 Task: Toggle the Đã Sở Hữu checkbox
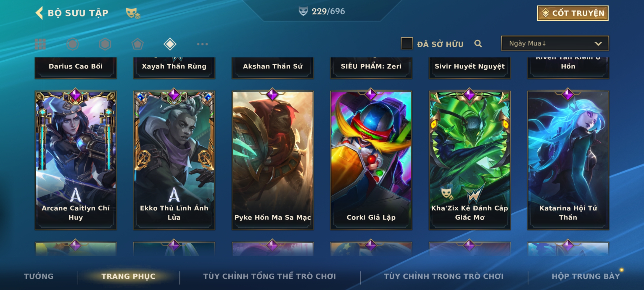(407, 43)
